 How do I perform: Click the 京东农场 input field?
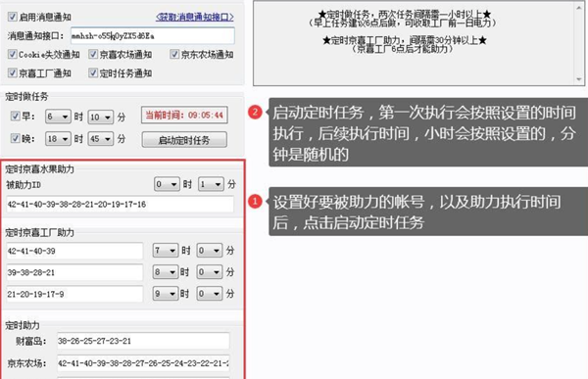tap(143, 363)
